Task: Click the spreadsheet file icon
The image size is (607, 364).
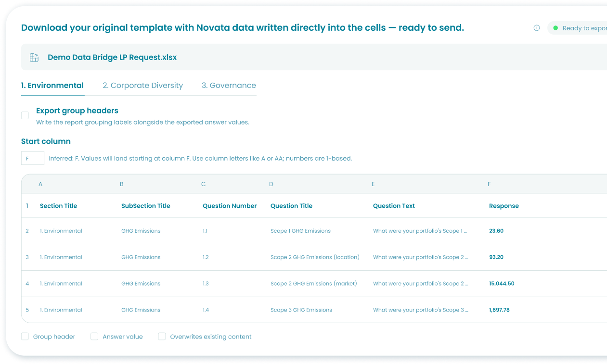Action: [x=34, y=57]
